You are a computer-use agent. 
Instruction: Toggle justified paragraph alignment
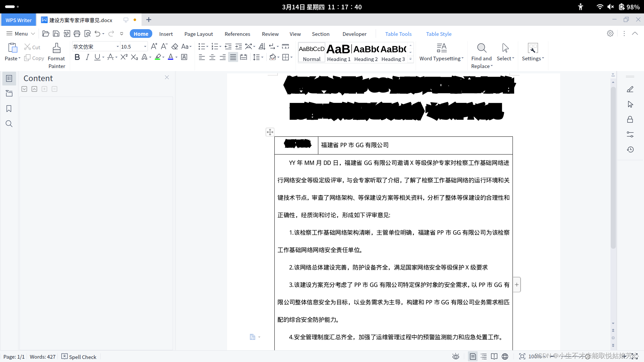tap(233, 57)
